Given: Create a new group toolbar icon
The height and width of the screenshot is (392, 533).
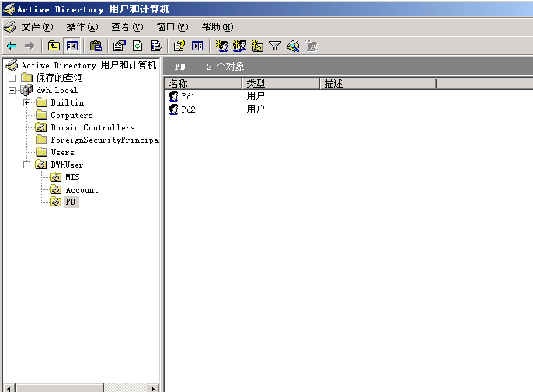Looking at the screenshot, I should [239, 46].
